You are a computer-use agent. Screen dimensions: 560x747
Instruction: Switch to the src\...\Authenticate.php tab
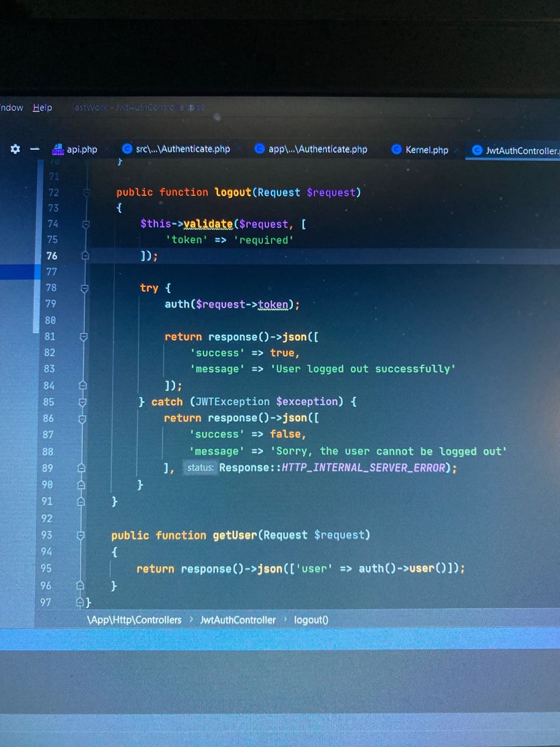point(176,149)
